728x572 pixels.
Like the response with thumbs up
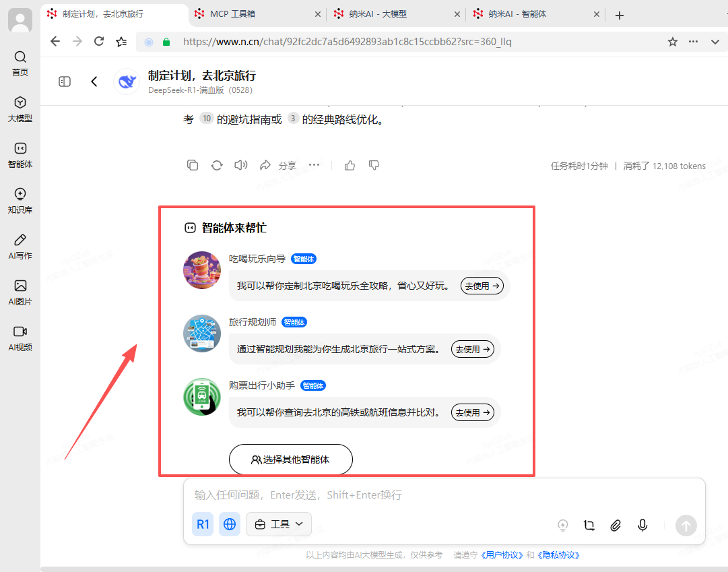pos(350,165)
